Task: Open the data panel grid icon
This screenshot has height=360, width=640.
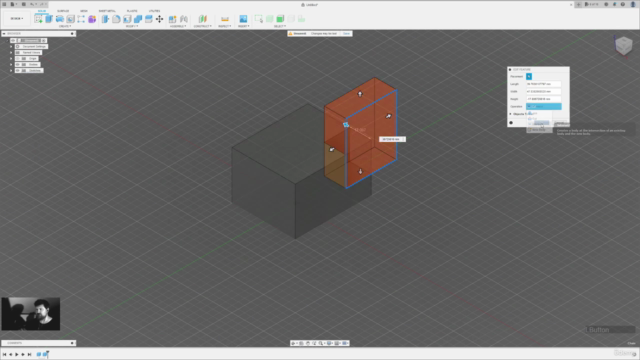Action: point(4,4)
